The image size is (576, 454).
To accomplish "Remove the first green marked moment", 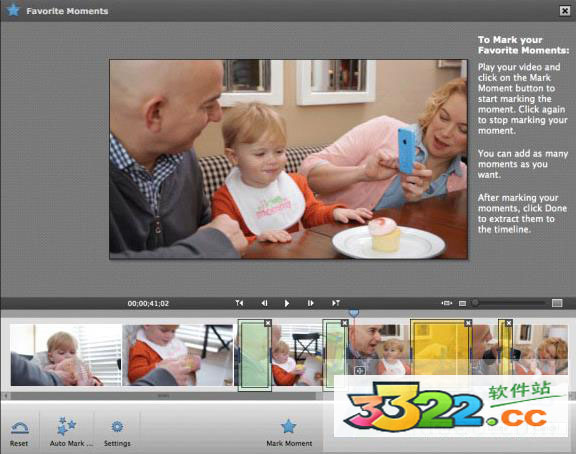I will [x=268, y=323].
